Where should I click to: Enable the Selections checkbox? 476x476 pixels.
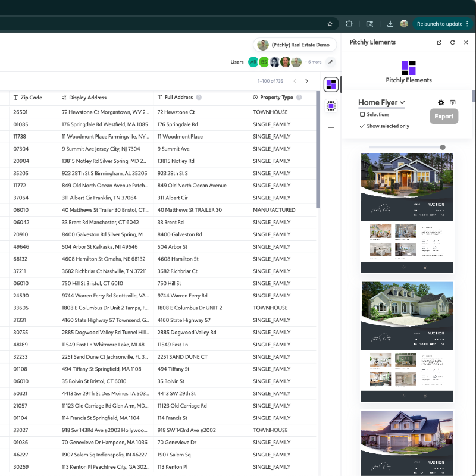[362, 114]
